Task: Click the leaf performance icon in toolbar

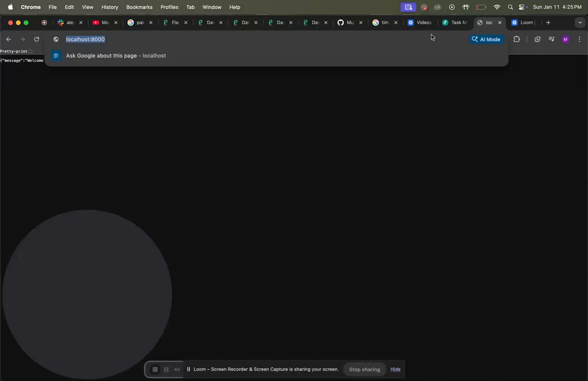Action: 537,39
